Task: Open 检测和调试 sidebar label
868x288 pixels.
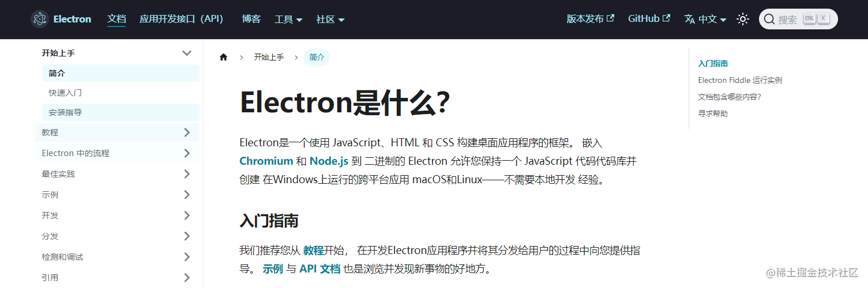Action: (62, 257)
